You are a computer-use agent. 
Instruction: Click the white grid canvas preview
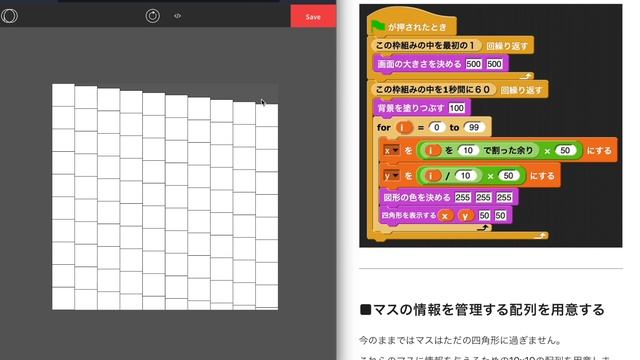[x=165, y=197]
